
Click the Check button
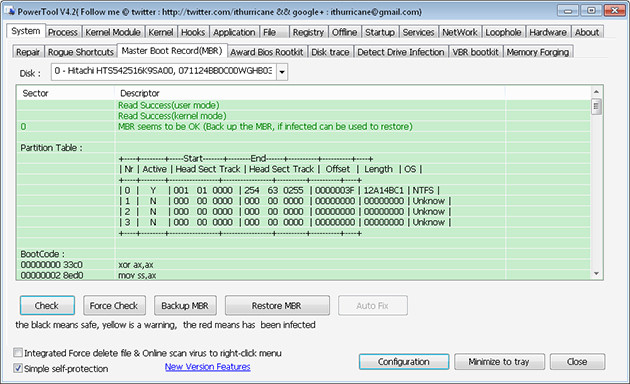coord(47,306)
